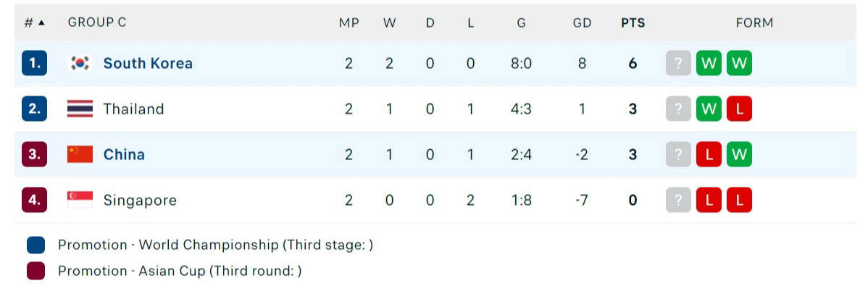Click the maroon Asian Cup promotion swatch
This screenshot has width=868, height=286.
pyautogui.click(x=36, y=271)
